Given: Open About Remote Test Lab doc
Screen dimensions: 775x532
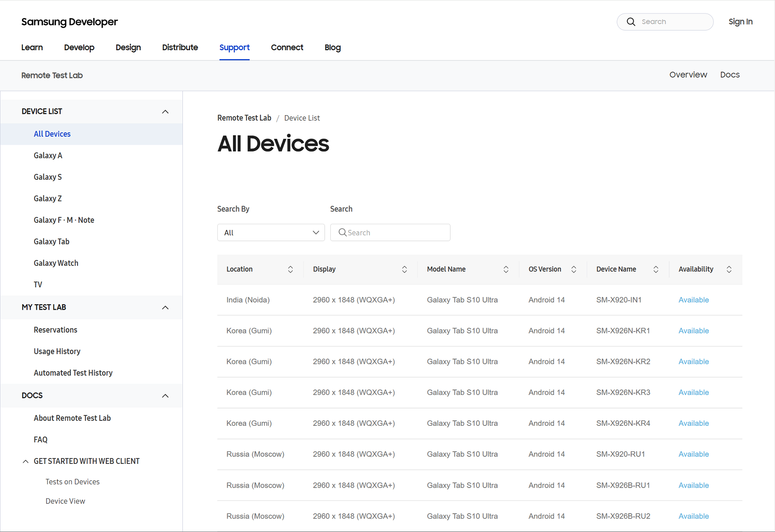Looking at the screenshot, I should click(72, 418).
